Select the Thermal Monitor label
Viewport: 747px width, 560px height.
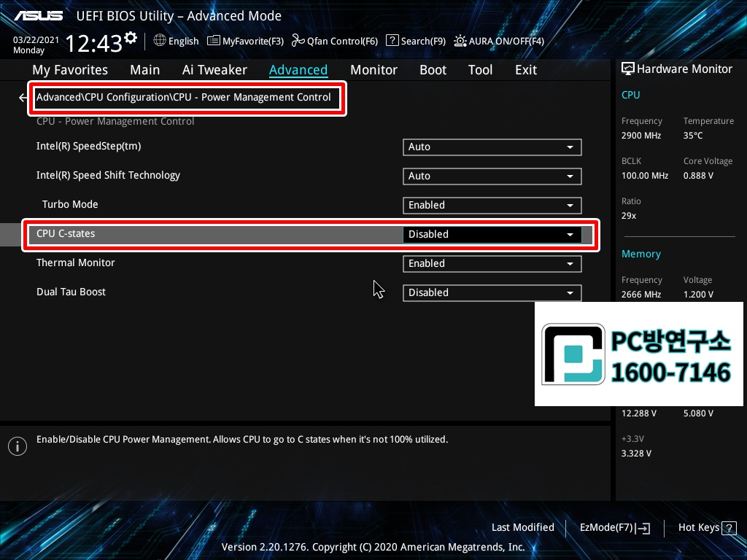pos(76,262)
